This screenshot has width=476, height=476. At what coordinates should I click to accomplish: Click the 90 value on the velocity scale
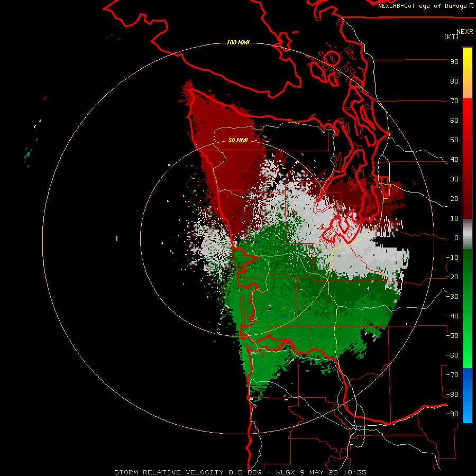tap(454, 62)
